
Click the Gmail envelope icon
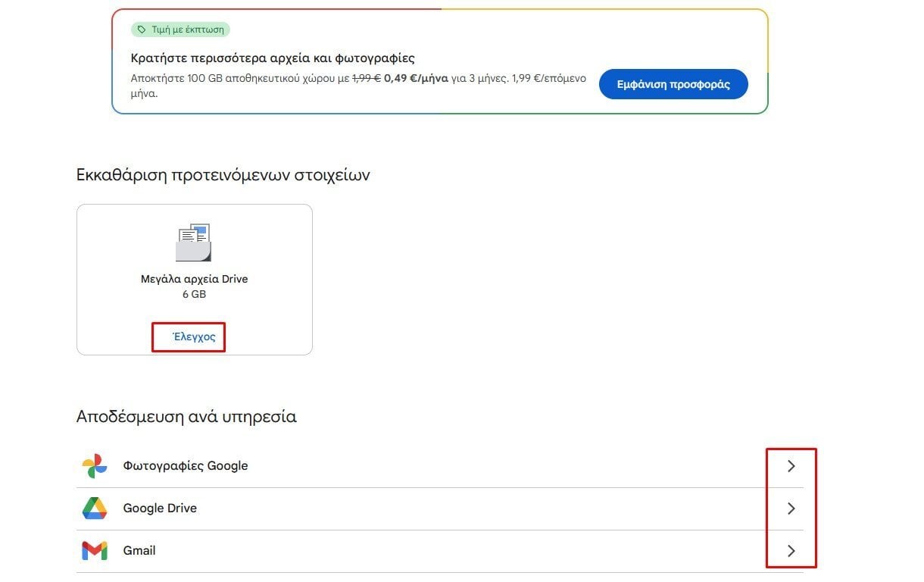point(95,551)
